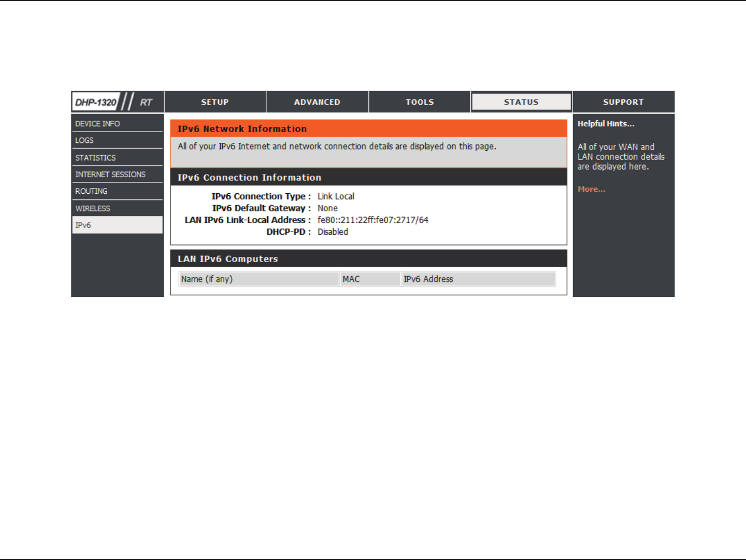Click the IPv6 Connection Type label
Image resolution: width=746 pixels, height=560 pixels.
pyautogui.click(x=261, y=196)
